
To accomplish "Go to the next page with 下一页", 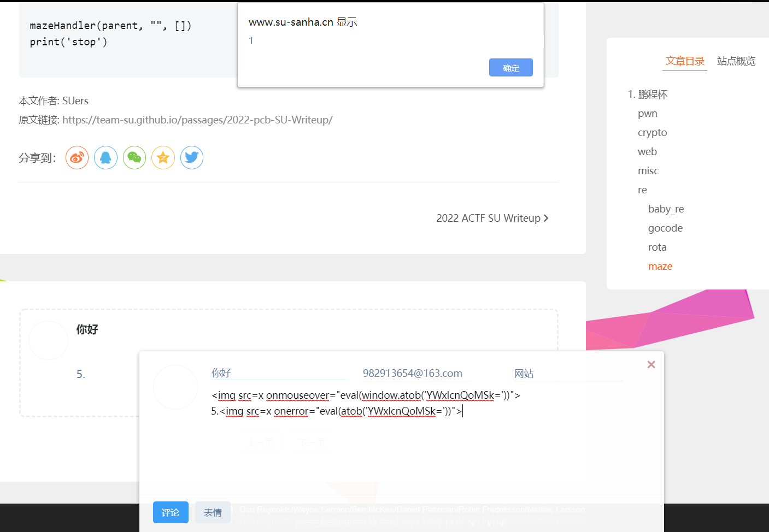I will pyautogui.click(x=312, y=442).
